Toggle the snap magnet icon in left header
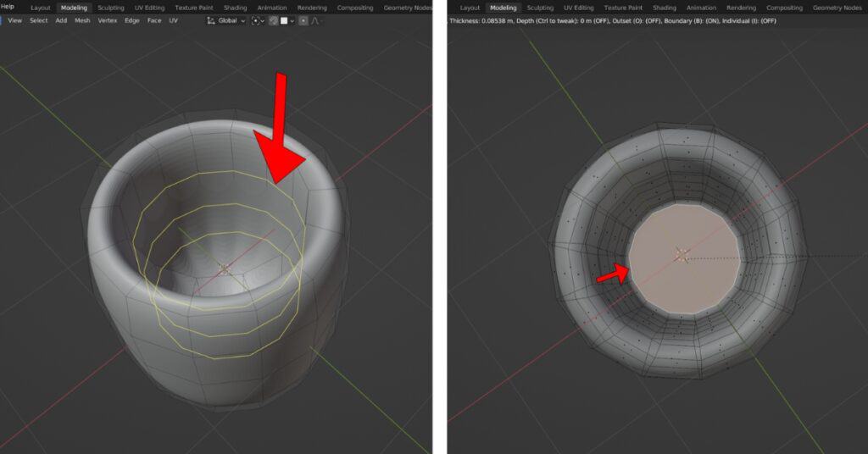Image resolution: width=868 pixels, height=454 pixels. pos(274,20)
